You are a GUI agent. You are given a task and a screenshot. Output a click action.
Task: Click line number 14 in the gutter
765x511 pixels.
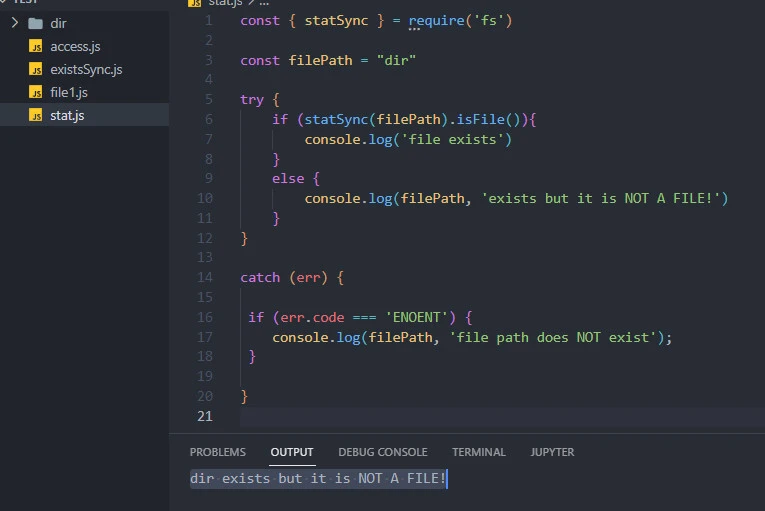point(205,277)
